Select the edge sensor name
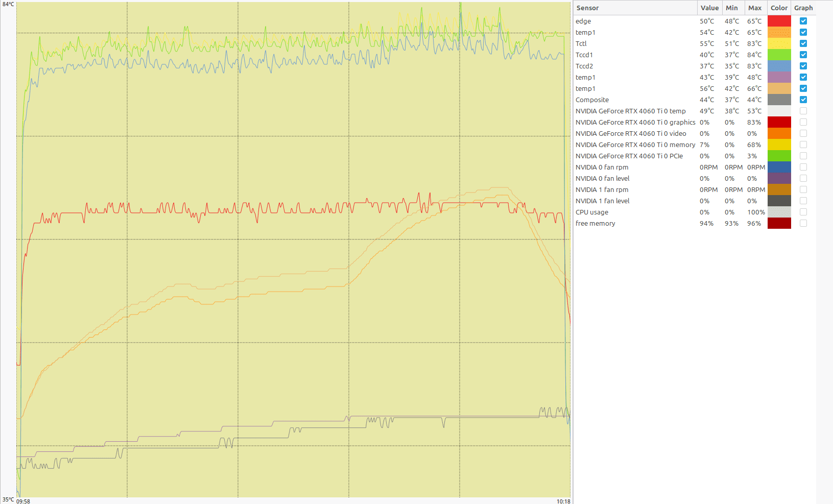 click(x=583, y=21)
